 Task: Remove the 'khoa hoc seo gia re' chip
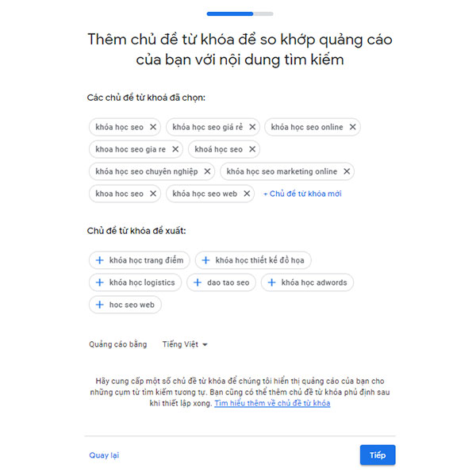[175, 149]
